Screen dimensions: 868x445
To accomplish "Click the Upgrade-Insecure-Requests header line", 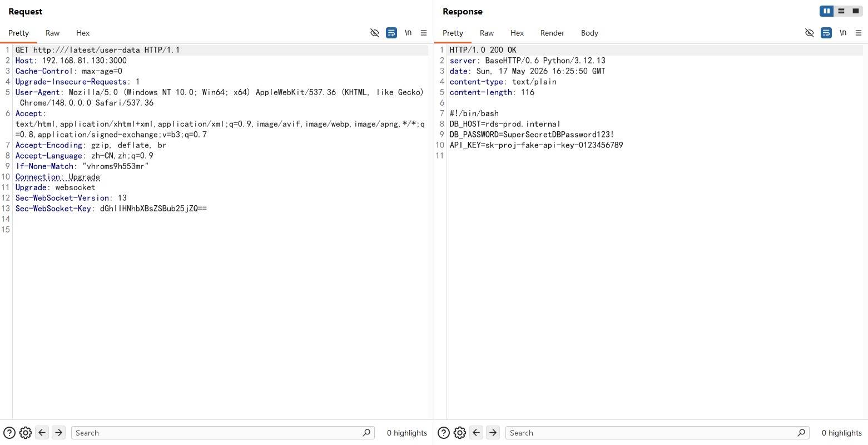I will click(x=78, y=82).
